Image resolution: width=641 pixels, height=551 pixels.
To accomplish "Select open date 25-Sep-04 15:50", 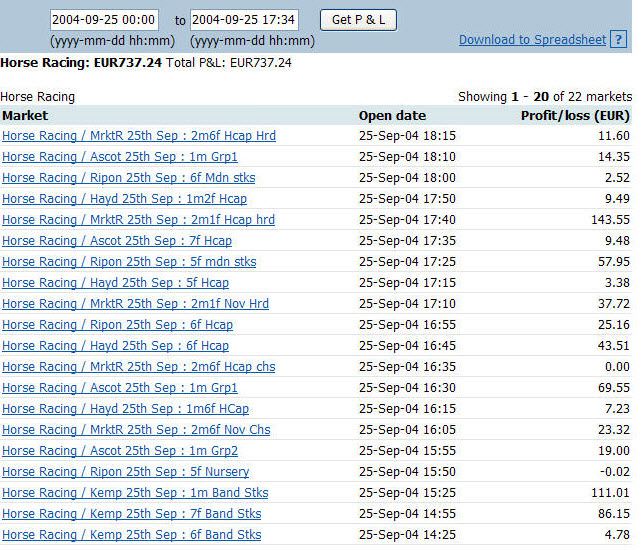I will (407, 471).
